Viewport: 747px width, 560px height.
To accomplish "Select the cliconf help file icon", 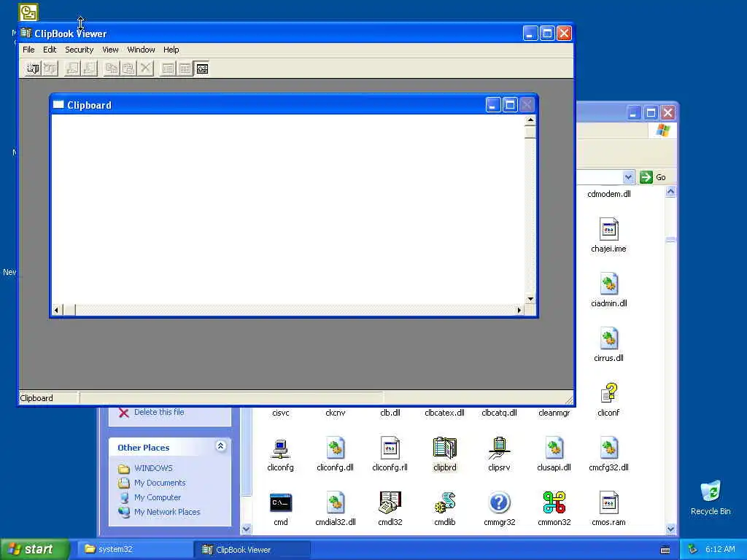I will point(609,393).
